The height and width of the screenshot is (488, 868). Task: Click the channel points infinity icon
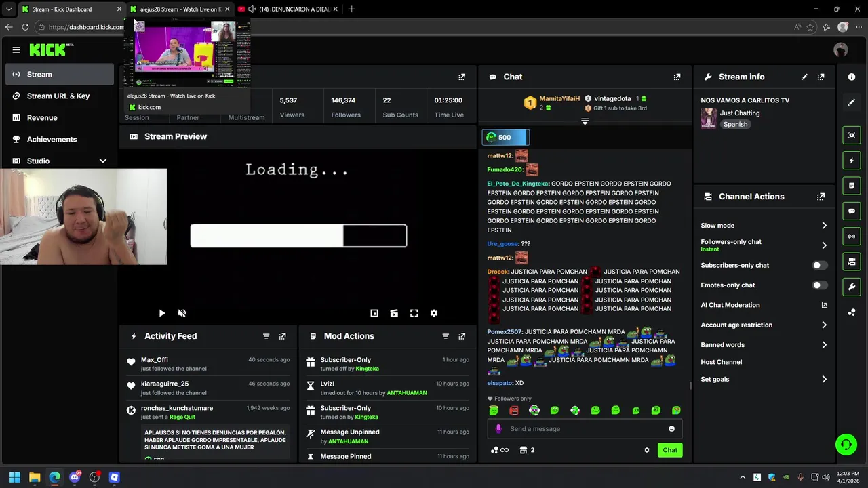[499, 450]
